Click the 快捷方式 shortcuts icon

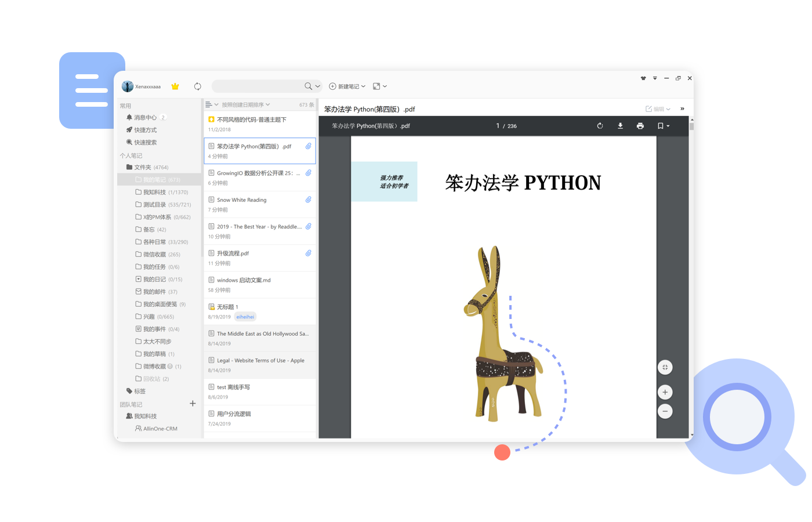pos(131,129)
